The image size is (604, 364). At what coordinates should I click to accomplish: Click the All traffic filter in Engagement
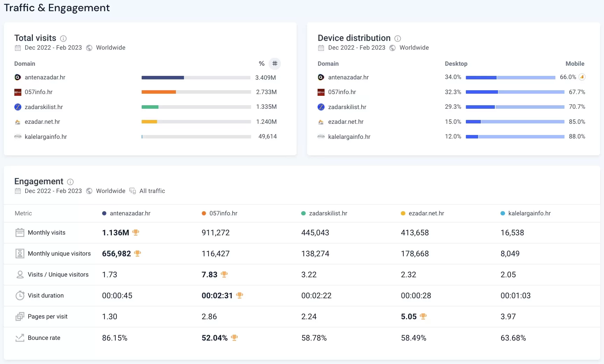(x=152, y=191)
